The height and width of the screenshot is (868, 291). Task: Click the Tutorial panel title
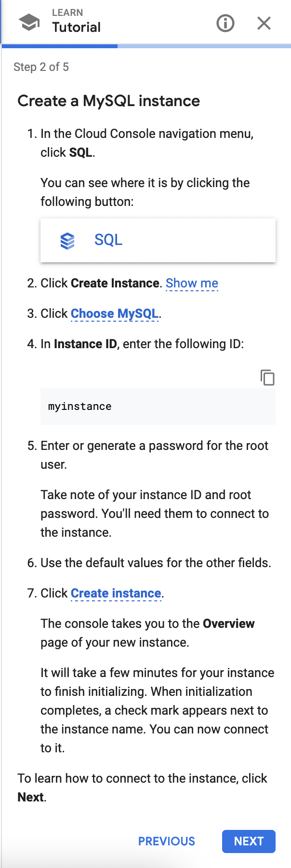[77, 27]
